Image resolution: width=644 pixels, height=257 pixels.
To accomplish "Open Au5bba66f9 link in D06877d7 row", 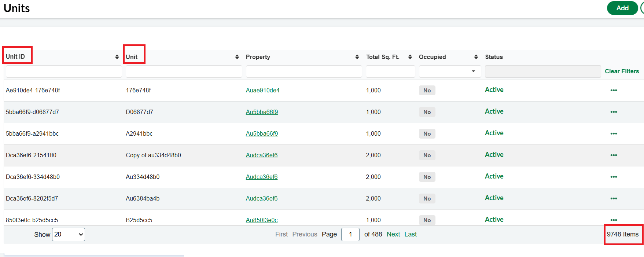I will (262, 112).
